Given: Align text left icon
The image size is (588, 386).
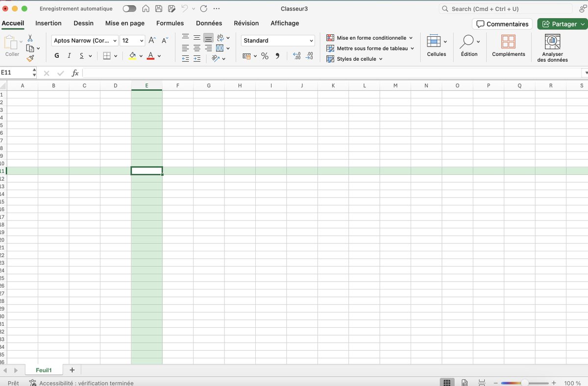Looking at the screenshot, I should [185, 48].
